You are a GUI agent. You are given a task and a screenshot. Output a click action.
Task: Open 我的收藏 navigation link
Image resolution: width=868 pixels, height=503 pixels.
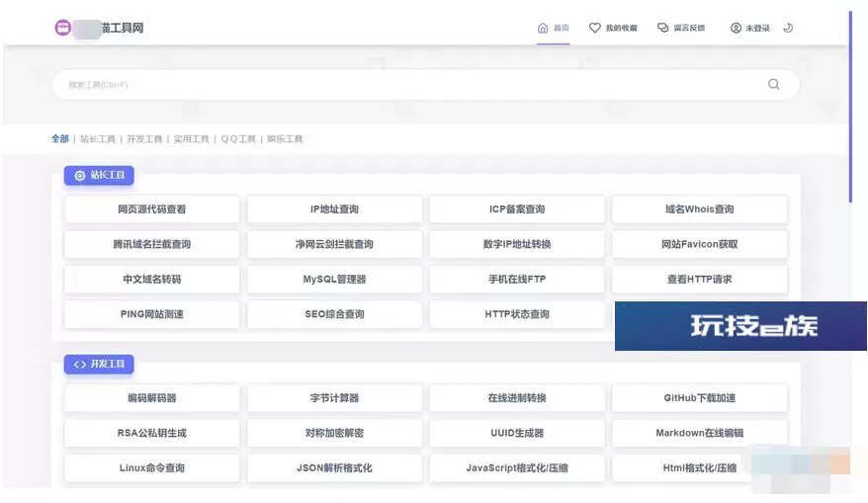[621, 28]
